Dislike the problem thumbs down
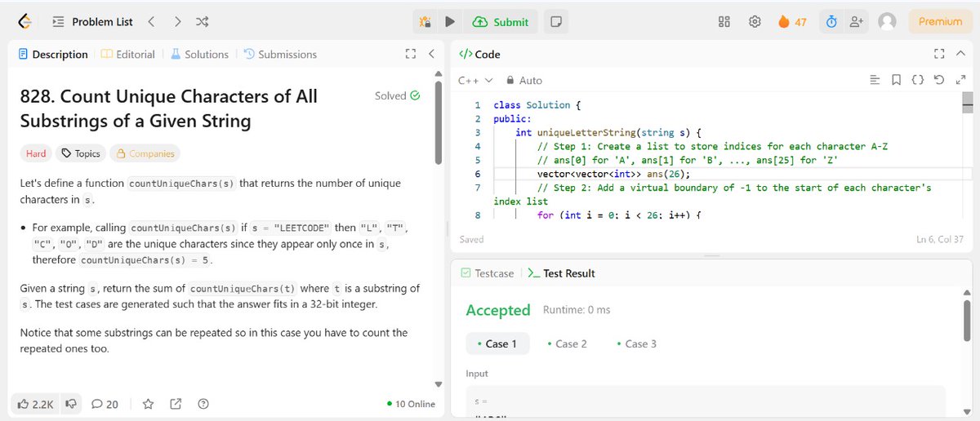980x421 pixels. 71,404
